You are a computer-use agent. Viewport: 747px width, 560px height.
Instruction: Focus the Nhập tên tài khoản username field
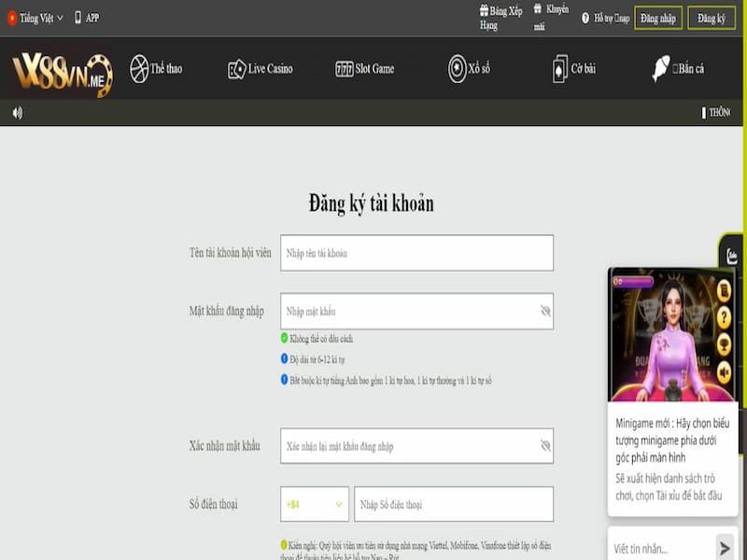tap(416, 253)
